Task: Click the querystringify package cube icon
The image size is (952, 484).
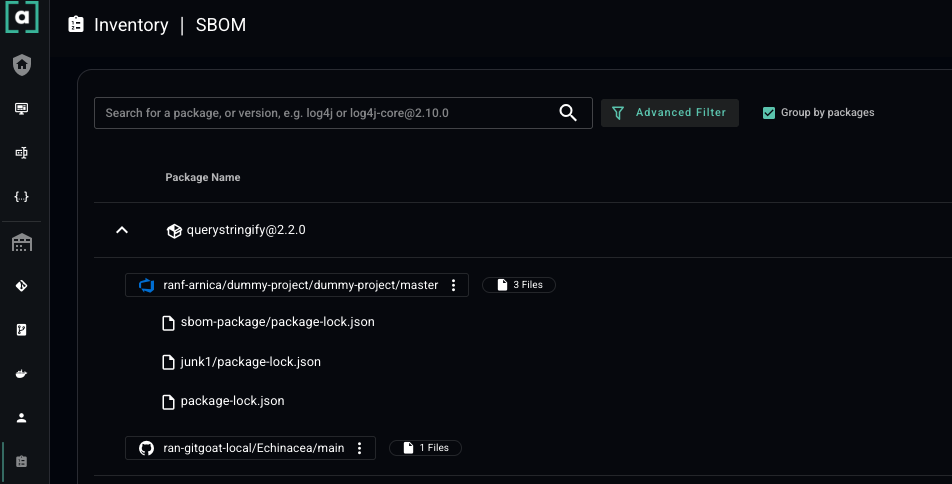Action: pos(174,231)
